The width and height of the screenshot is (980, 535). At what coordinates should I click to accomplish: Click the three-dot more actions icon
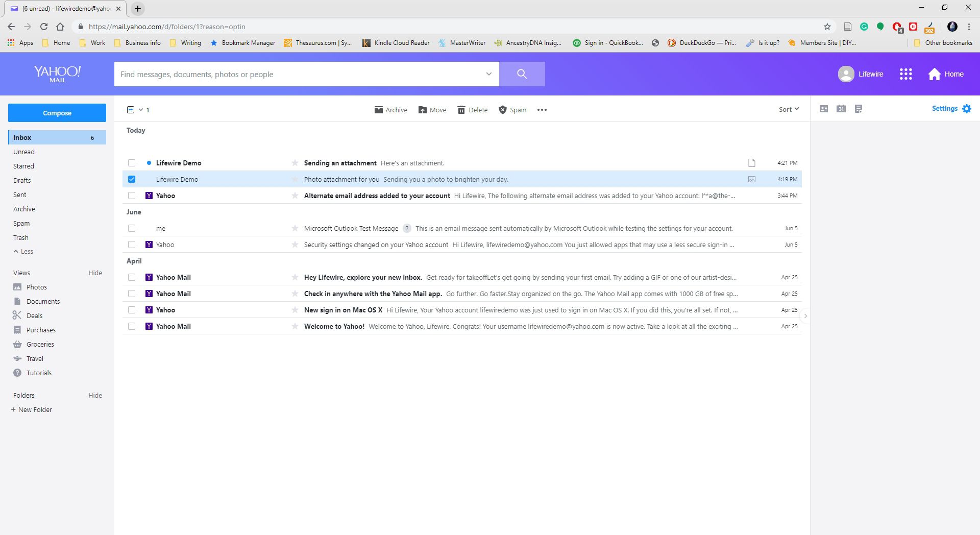(x=542, y=110)
